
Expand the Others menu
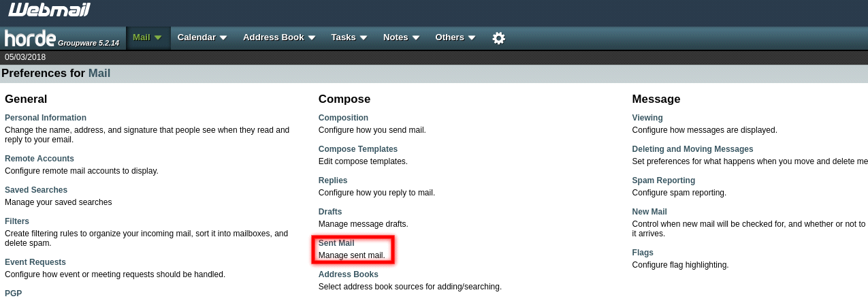(x=455, y=37)
